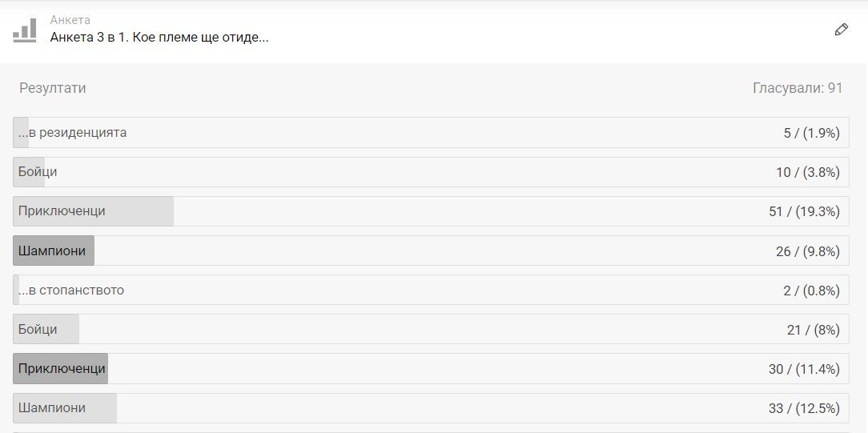The image size is (868, 433).
Task: Click the '5 / (1.9%)' result value
Action: [811, 134]
